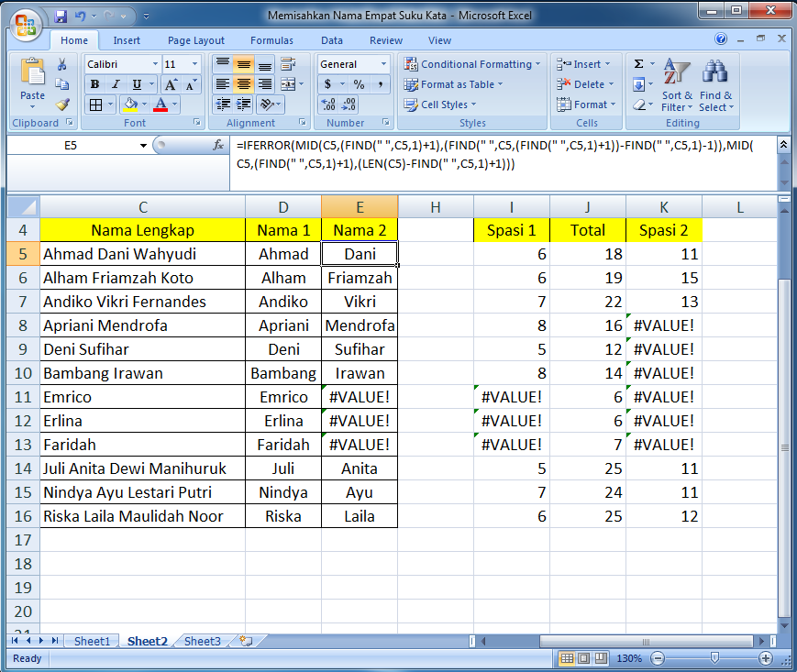This screenshot has height=672, width=797.
Task: Switch to the Data tab
Action: pos(331,40)
